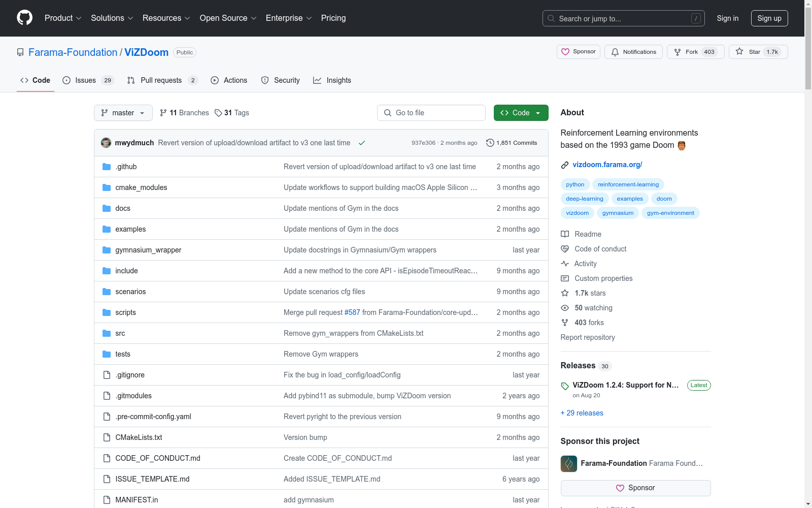The width and height of the screenshot is (812, 508).
Task: Open the #587 pull request link
Action: click(x=352, y=312)
